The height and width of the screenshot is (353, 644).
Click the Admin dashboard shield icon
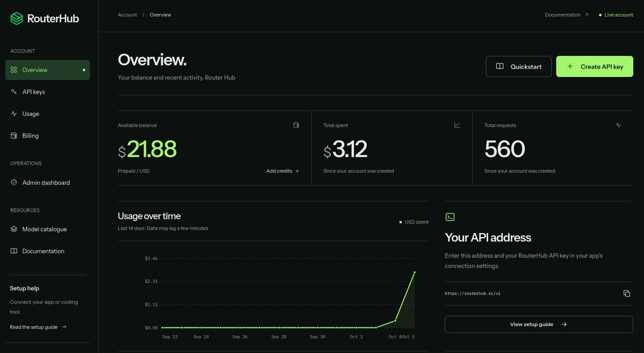point(14,182)
